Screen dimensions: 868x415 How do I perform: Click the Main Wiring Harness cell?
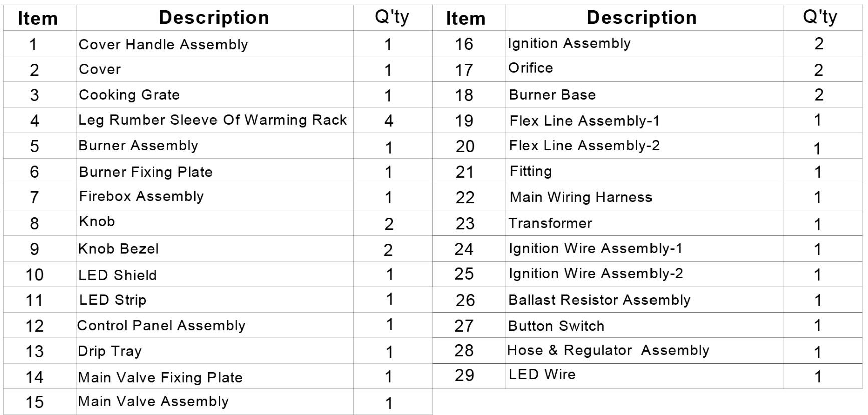click(x=581, y=197)
